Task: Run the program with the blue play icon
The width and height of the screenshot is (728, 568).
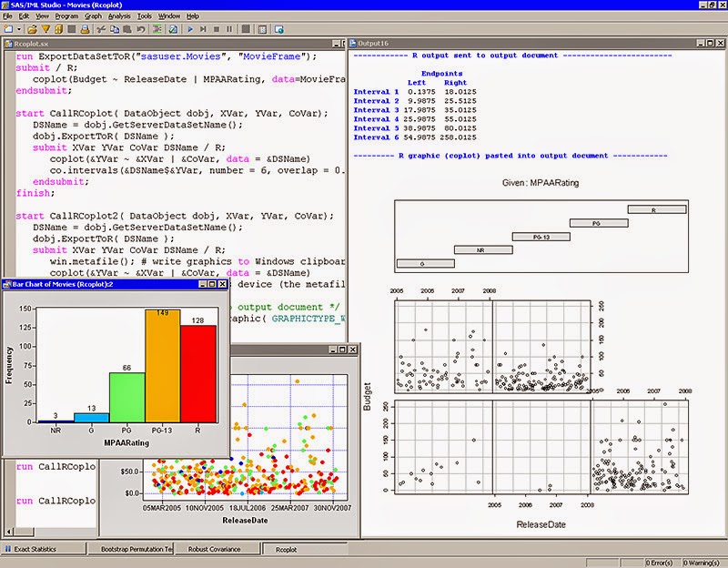Action: (x=190, y=29)
